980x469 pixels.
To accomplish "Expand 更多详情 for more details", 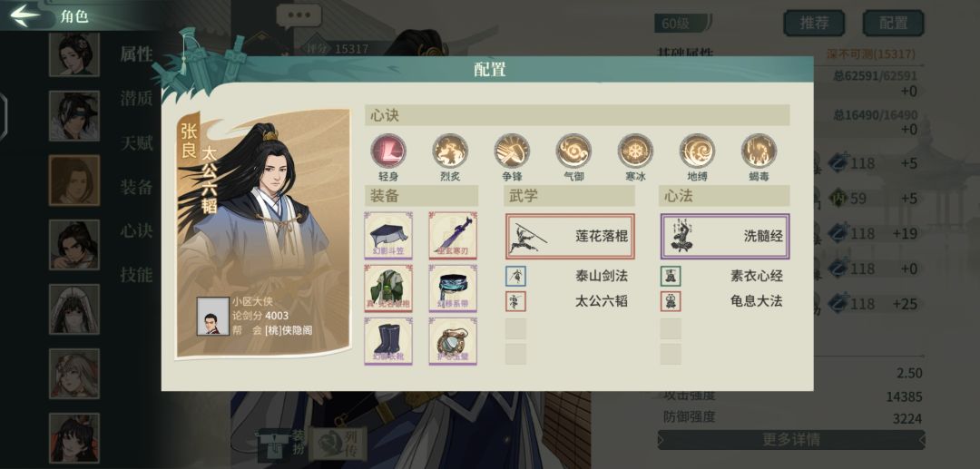I will pyautogui.click(x=790, y=440).
